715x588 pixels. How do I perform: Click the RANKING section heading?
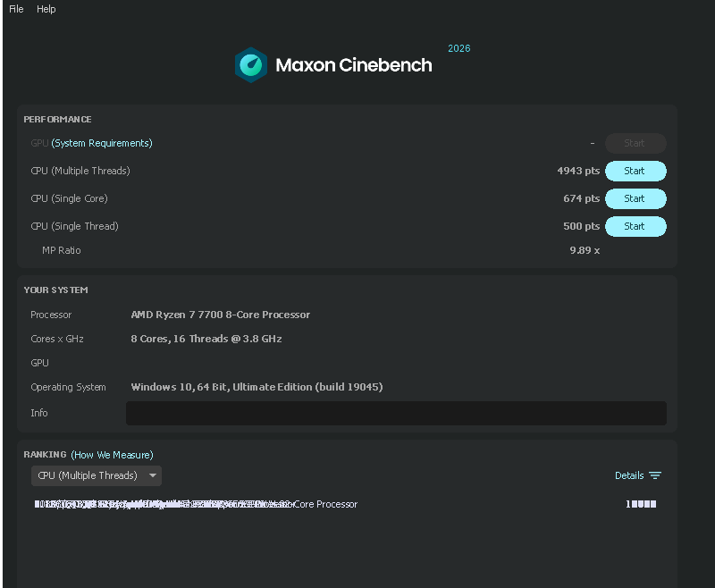click(x=46, y=455)
